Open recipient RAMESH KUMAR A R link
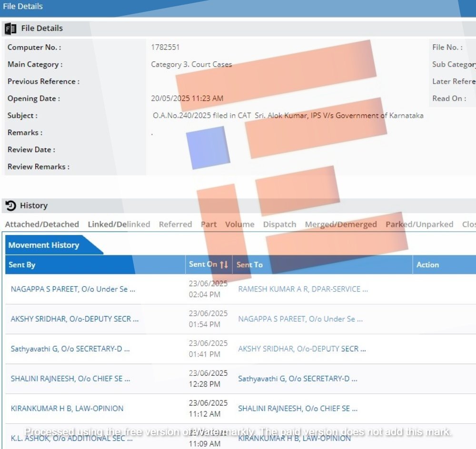Viewport: 476px width, 449px height. [x=303, y=289]
